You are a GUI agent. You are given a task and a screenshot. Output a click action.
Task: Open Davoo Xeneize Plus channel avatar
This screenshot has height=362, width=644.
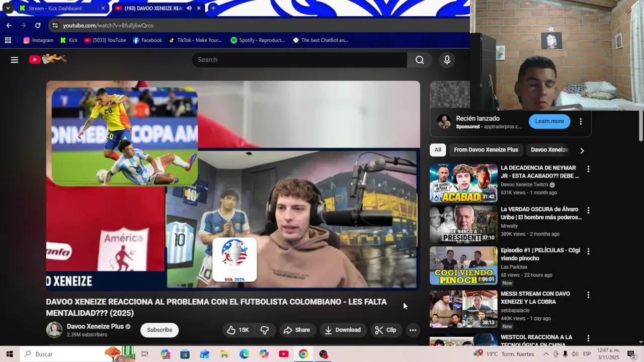pos(54,330)
